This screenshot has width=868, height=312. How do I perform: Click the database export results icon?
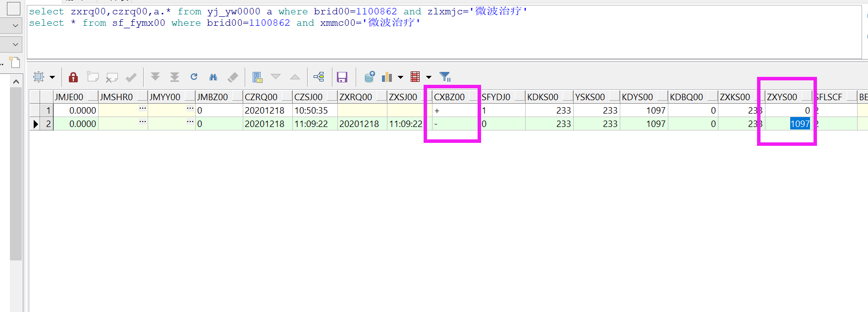[370, 76]
